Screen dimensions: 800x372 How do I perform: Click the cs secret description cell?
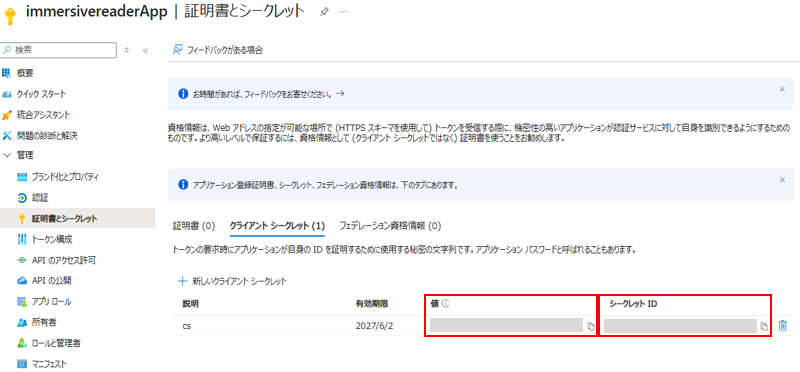click(x=187, y=326)
